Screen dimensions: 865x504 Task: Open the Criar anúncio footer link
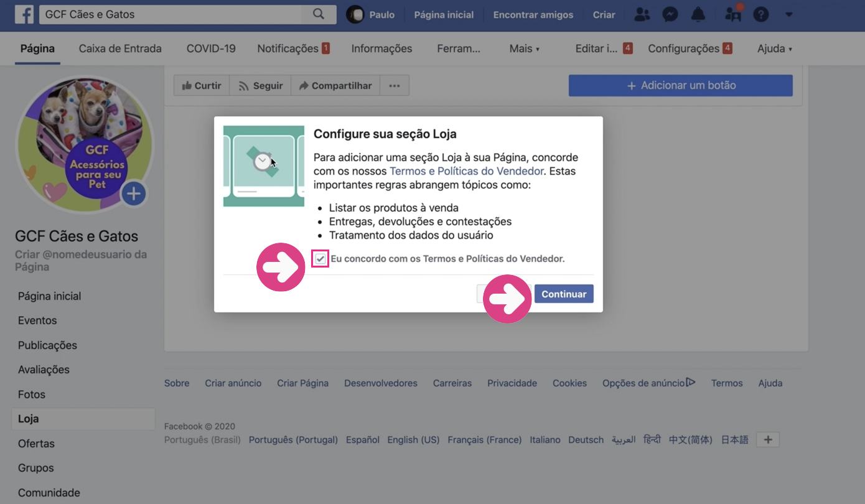[x=233, y=383]
